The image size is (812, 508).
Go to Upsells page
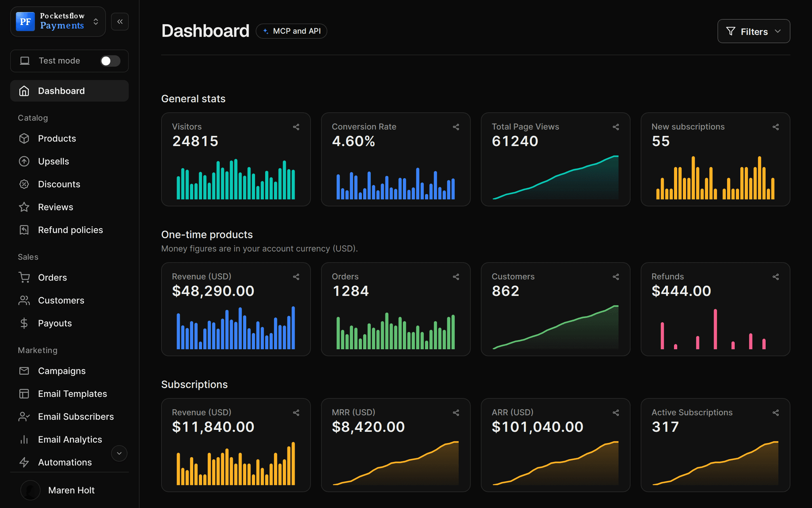click(69, 162)
